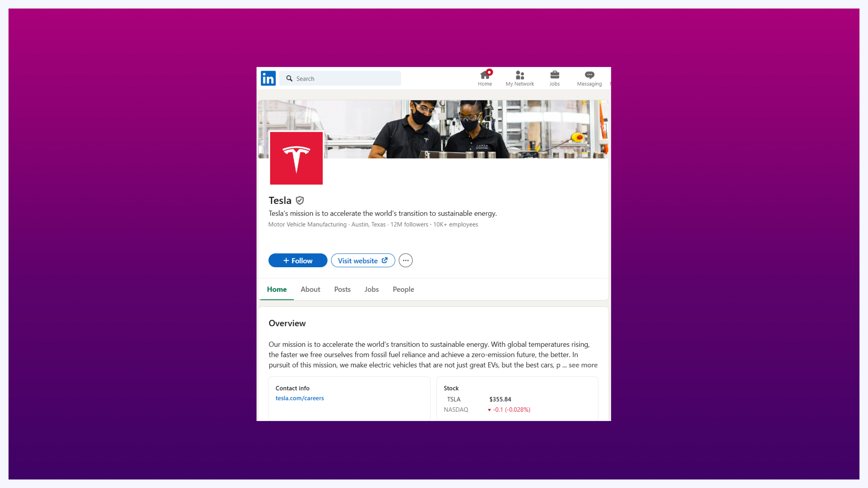Open the My Network icon

click(x=520, y=75)
